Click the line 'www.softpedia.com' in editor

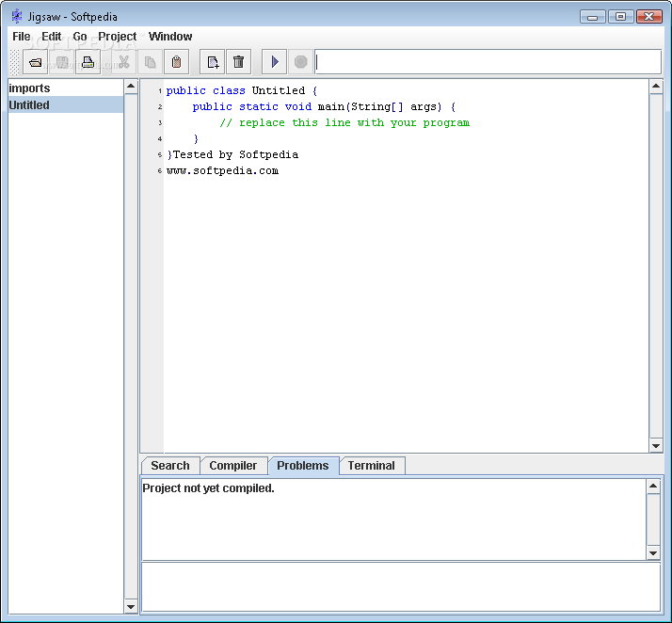222,171
